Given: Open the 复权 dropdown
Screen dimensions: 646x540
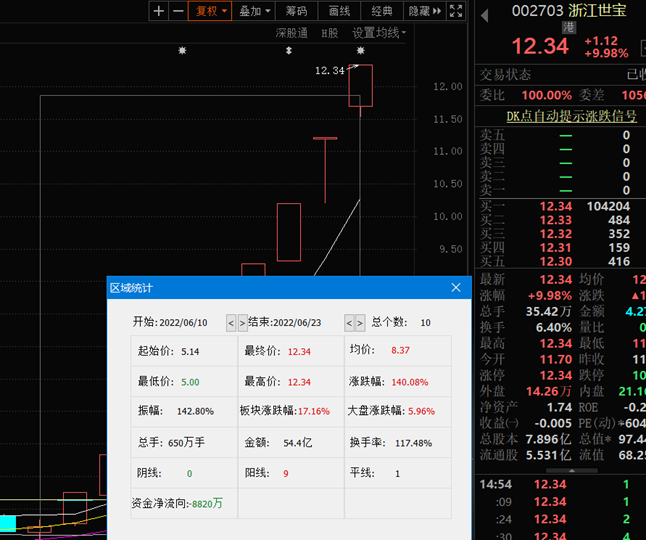Looking at the screenshot, I should tap(211, 11).
